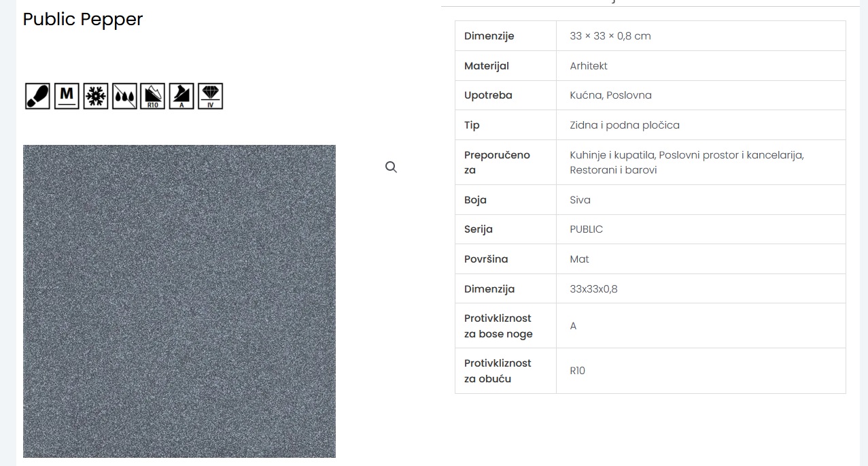Image resolution: width=868 pixels, height=466 pixels.
Task: Click the Public Pepper product title
Action: pyautogui.click(x=83, y=20)
